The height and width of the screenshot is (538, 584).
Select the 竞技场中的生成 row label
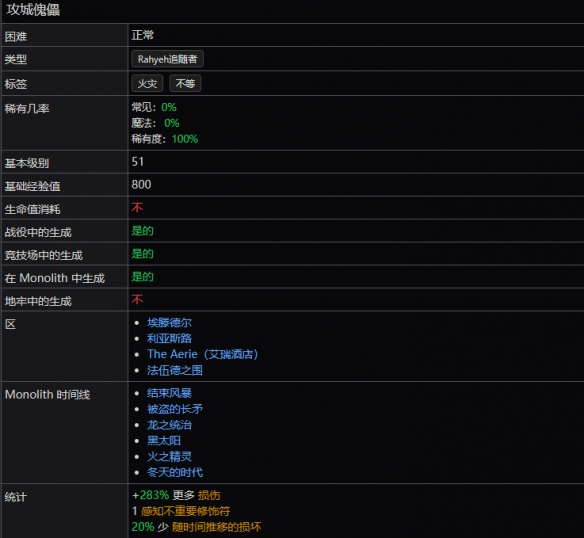44,256
